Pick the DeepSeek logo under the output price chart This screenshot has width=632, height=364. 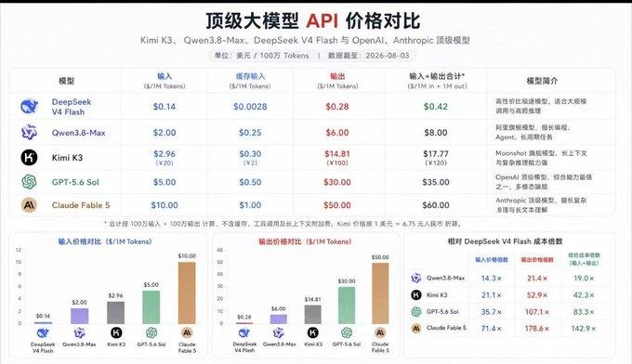point(244,333)
